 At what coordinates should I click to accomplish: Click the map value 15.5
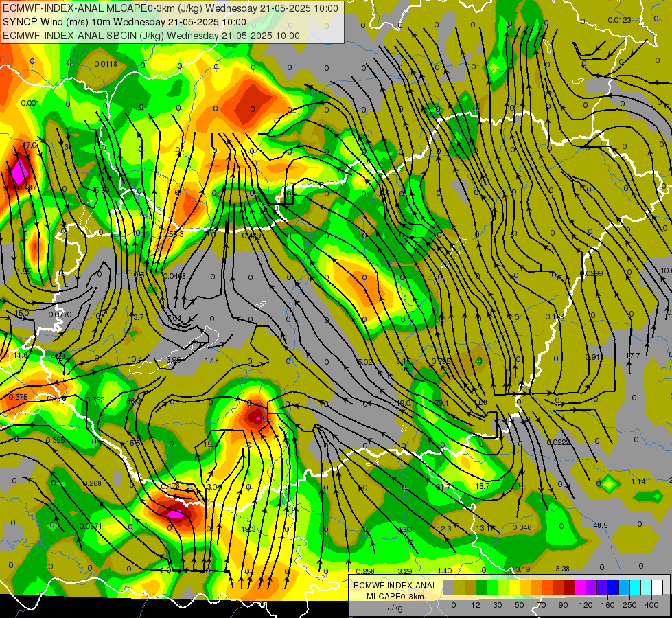[x=133, y=443]
